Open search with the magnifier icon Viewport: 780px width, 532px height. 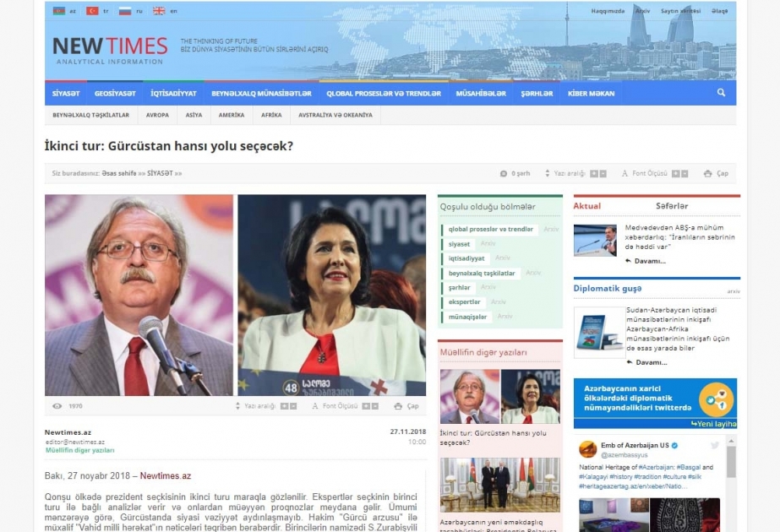pyautogui.click(x=721, y=93)
